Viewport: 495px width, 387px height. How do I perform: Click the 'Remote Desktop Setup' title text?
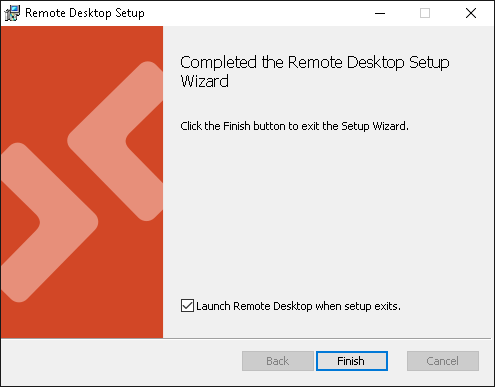(x=85, y=13)
